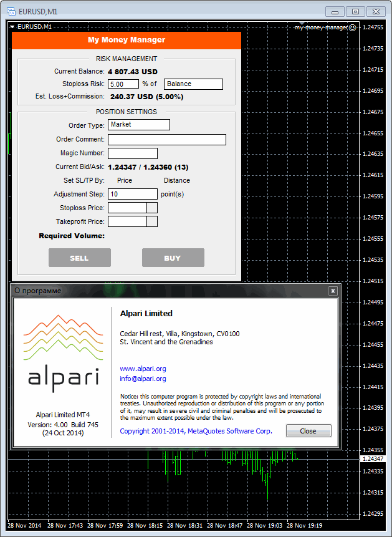Image resolution: width=392 pixels, height=537 pixels.
Task: Click the Takeprofit Price spinner control
Action: (x=152, y=221)
